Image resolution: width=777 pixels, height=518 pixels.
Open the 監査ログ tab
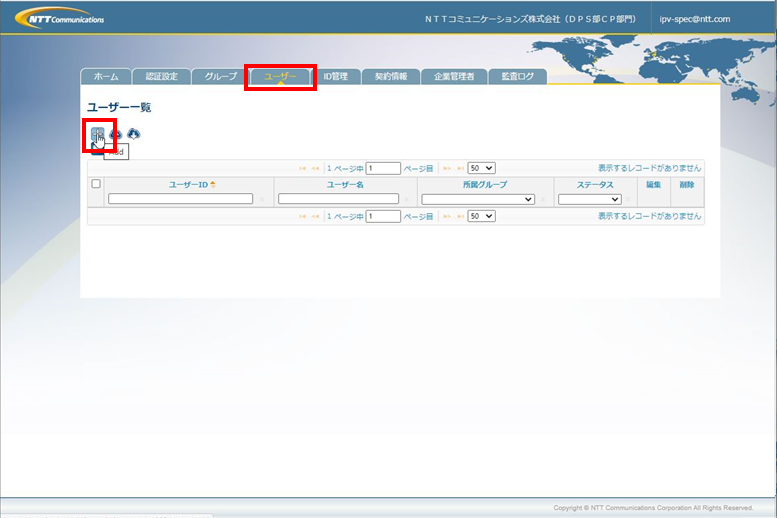pyautogui.click(x=518, y=76)
